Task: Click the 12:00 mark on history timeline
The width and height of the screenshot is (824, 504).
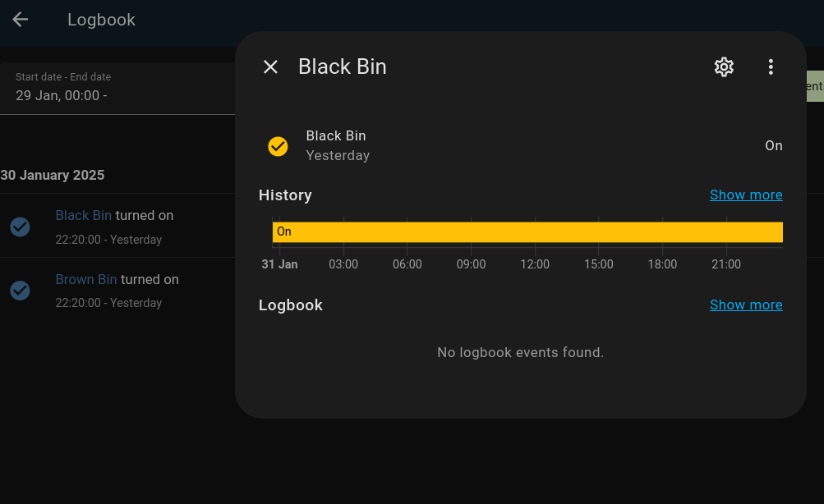Action: (x=535, y=264)
